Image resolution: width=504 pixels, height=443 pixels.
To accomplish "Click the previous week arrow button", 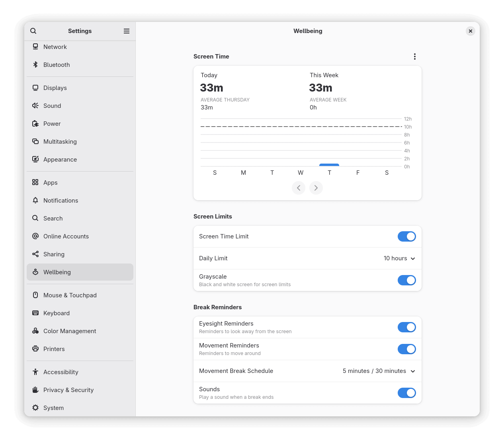I will tap(299, 187).
